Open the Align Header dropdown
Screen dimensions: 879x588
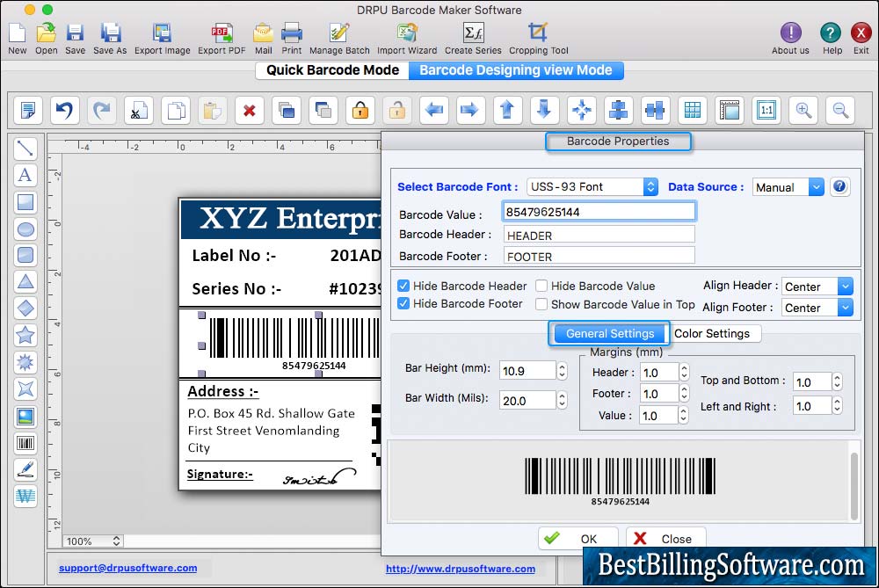point(817,287)
